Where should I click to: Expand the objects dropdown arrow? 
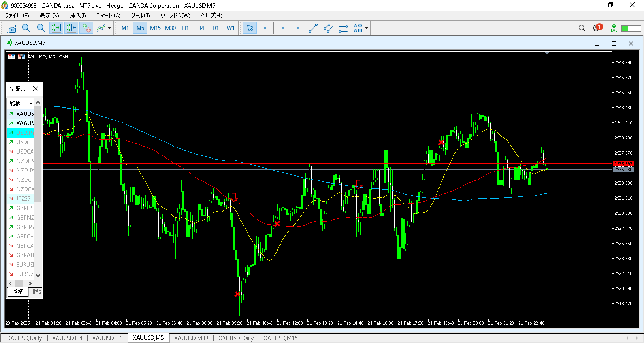[x=366, y=28]
